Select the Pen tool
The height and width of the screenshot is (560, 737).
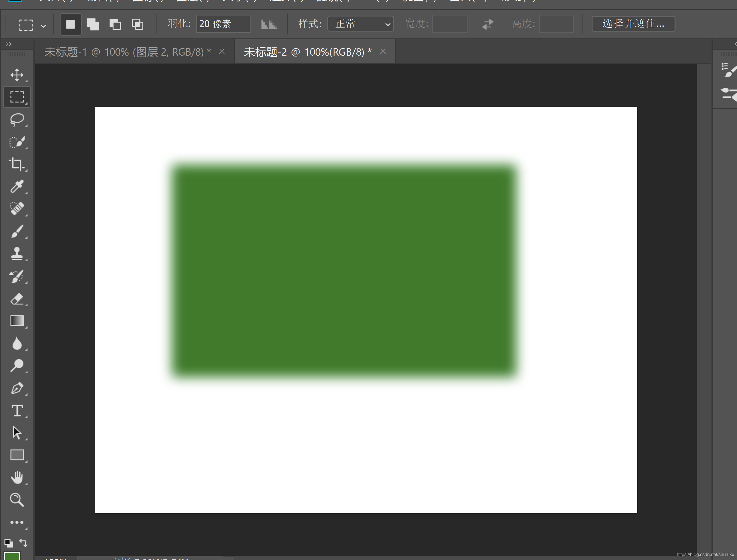(17, 388)
